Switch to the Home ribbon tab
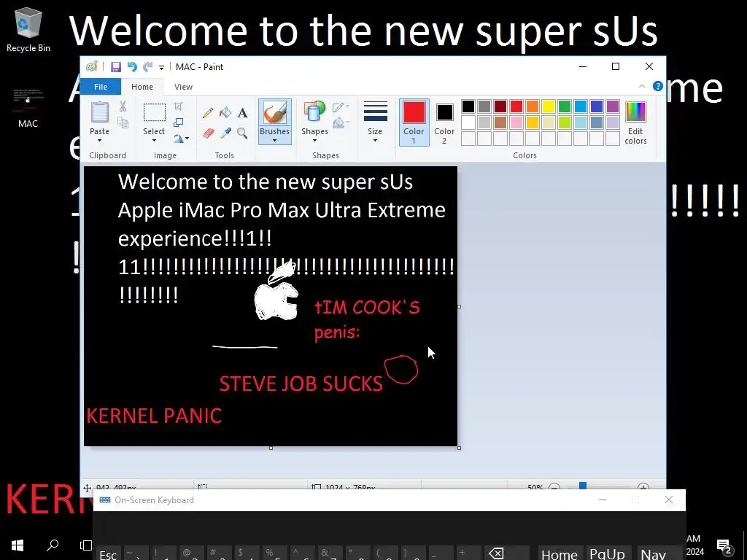 [x=142, y=87]
